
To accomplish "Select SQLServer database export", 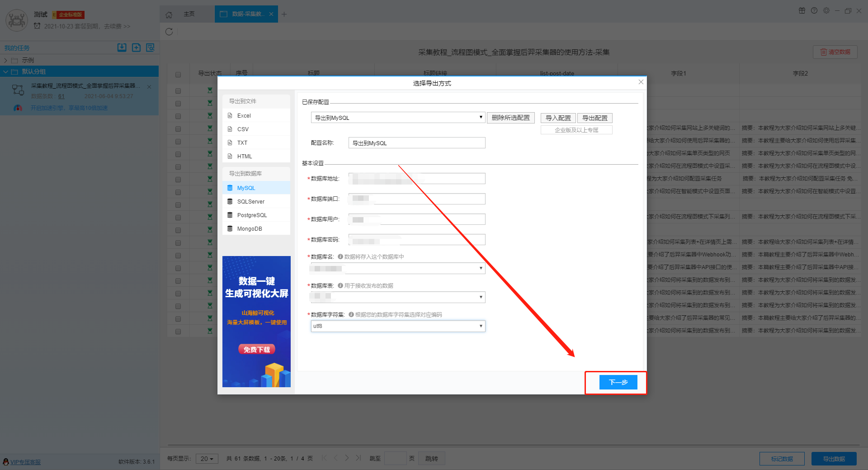I will (x=256, y=202).
